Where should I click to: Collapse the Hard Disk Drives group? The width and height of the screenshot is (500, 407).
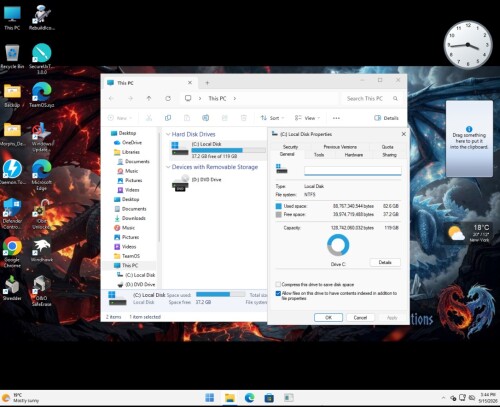[168, 134]
